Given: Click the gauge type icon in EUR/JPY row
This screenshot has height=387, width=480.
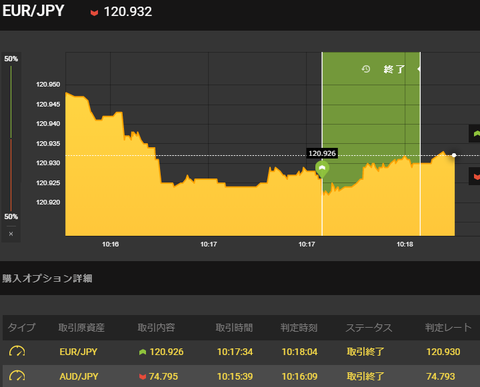Looking at the screenshot, I should 17,351.
